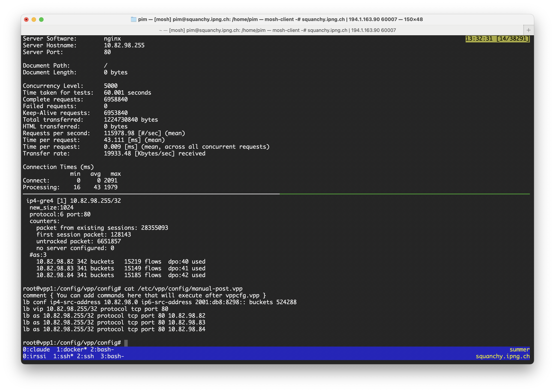
Task: Select the 1:docker tmux window
Action: (72, 349)
